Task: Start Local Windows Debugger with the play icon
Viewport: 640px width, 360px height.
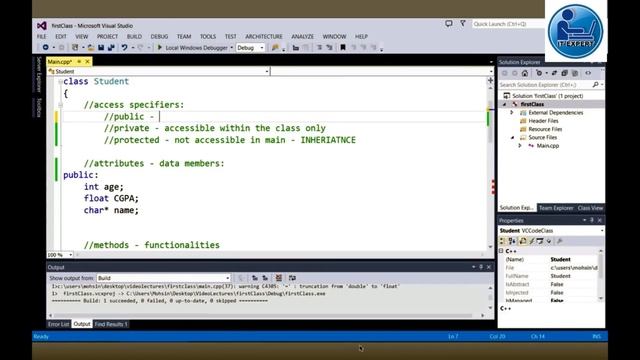Action: pos(160,48)
